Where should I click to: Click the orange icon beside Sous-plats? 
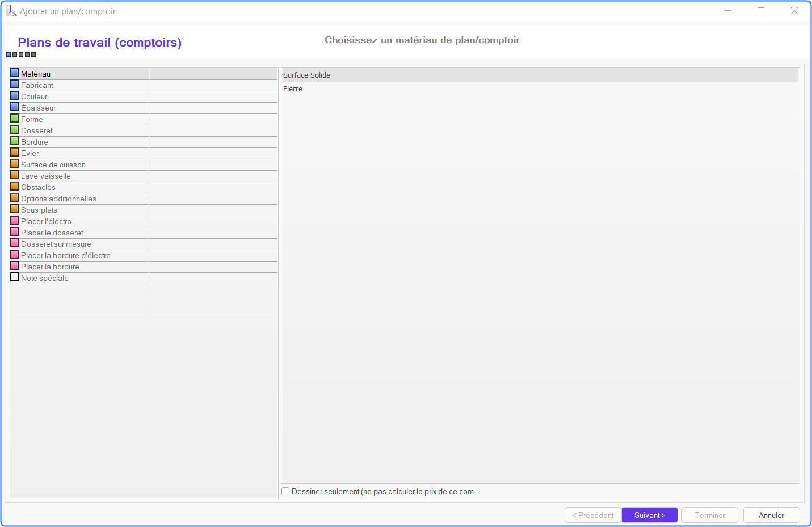[x=14, y=209]
